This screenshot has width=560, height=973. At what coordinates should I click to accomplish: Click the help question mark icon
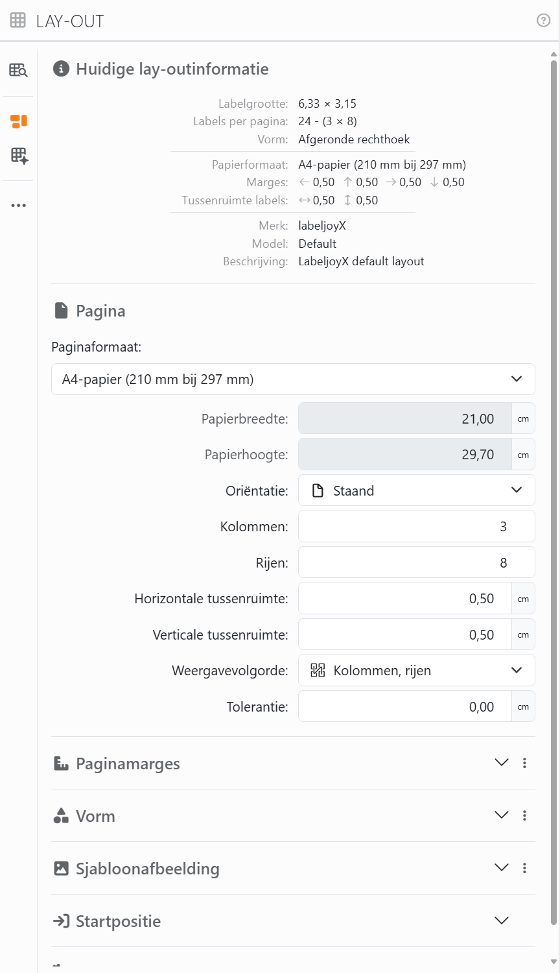[x=544, y=21]
